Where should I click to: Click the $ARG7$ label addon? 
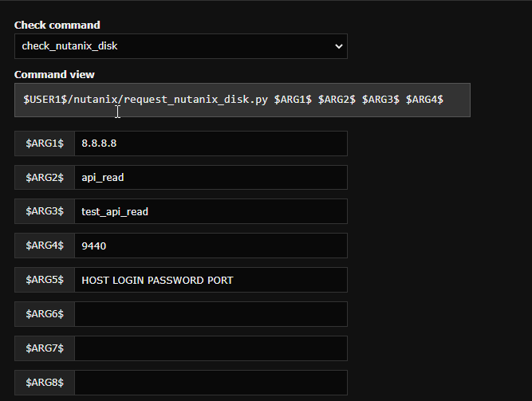pos(45,348)
